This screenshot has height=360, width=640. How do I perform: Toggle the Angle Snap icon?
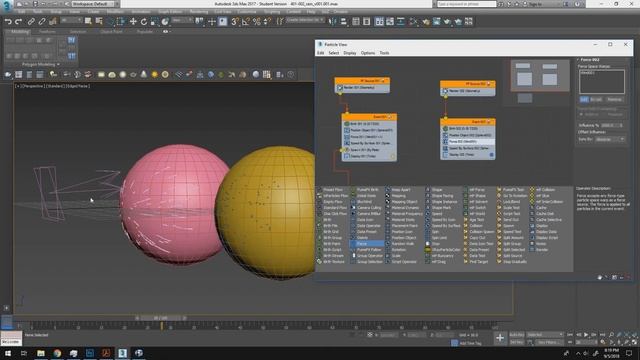pyautogui.click(x=246, y=22)
